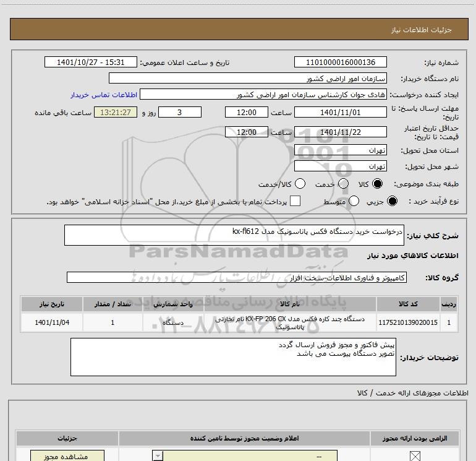Click buyer organization name field
This screenshot has height=461, width=476.
pos(248,78)
